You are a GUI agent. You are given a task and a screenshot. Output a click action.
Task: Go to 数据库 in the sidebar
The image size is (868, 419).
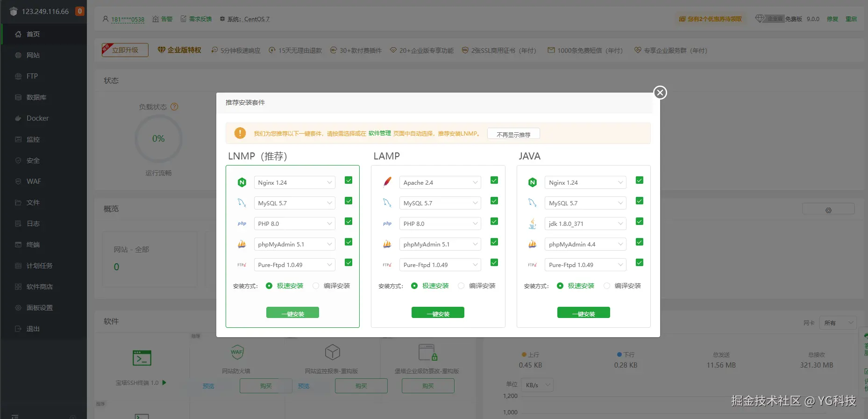tap(43, 97)
